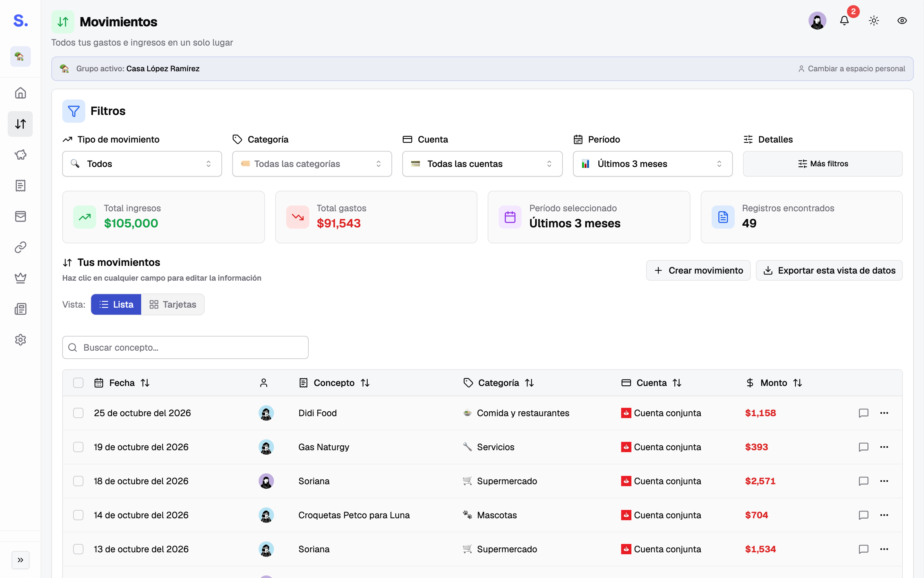Open comment icon for Didi Food row
Screen dimensions: 924x578
point(864,413)
